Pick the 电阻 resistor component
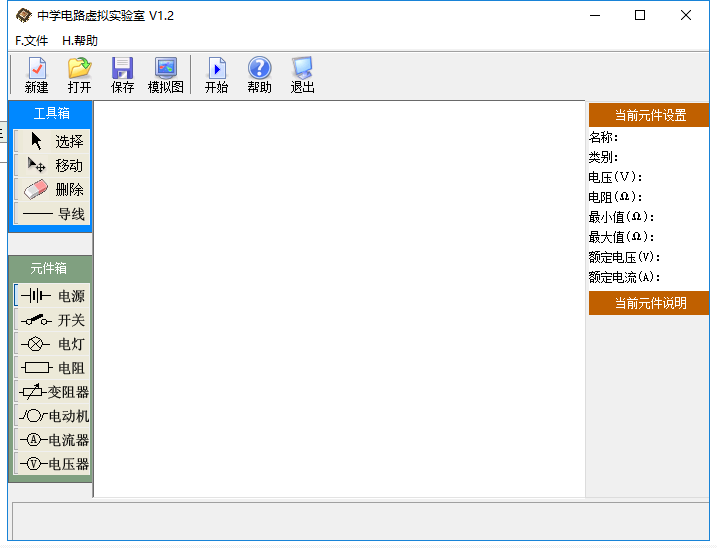This screenshot has width=717, height=548. [52, 368]
